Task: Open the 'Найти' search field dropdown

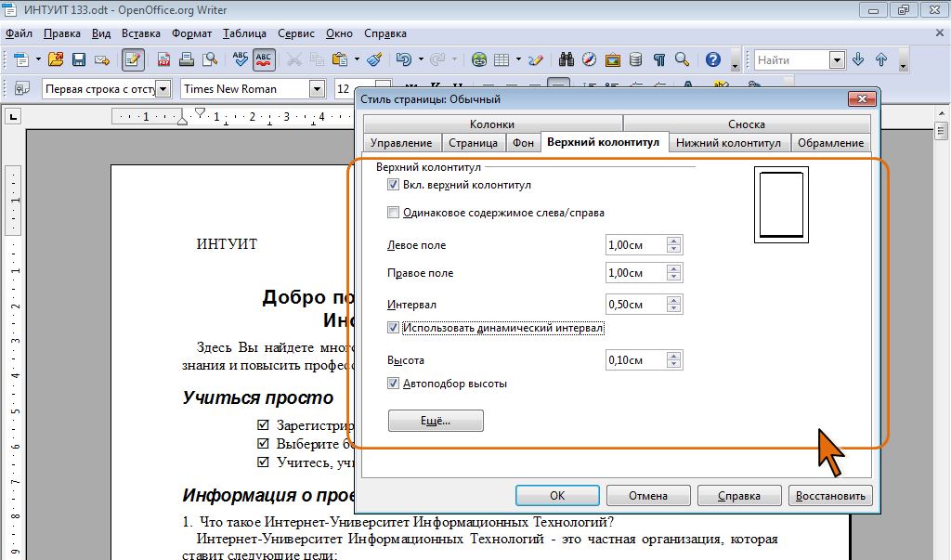Action: point(837,60)
